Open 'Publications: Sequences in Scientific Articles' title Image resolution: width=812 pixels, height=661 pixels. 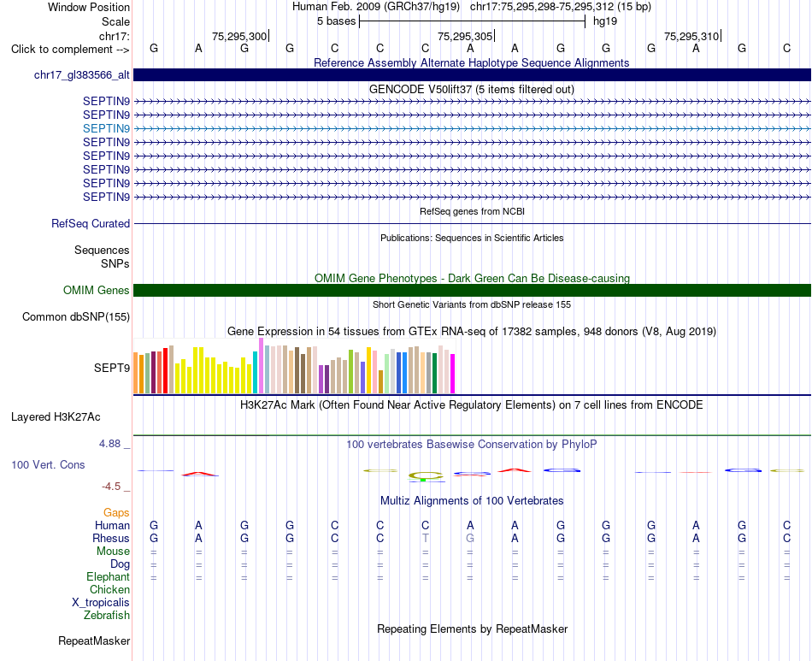coord(472,238)
